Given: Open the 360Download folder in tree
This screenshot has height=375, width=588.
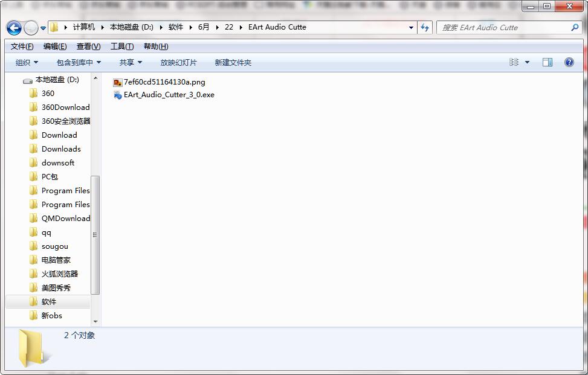Looking at the screenshot, I should pyautogui.click(x=66, y=107).
